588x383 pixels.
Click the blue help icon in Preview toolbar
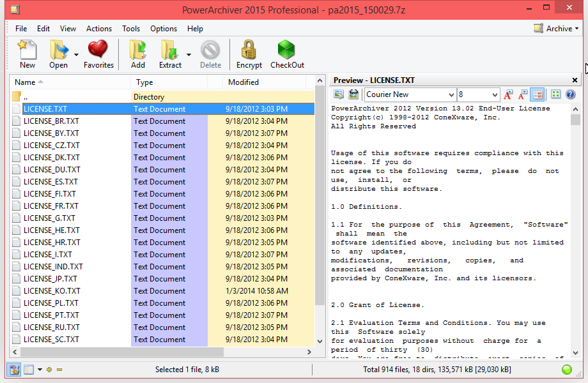(570, 94)
